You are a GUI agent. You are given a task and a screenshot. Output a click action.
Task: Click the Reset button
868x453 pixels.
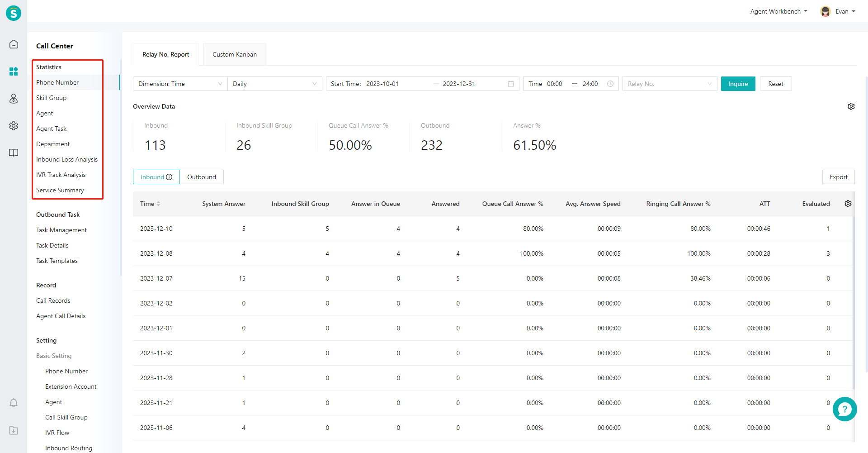pyautogui.click(x=776, y=84)
